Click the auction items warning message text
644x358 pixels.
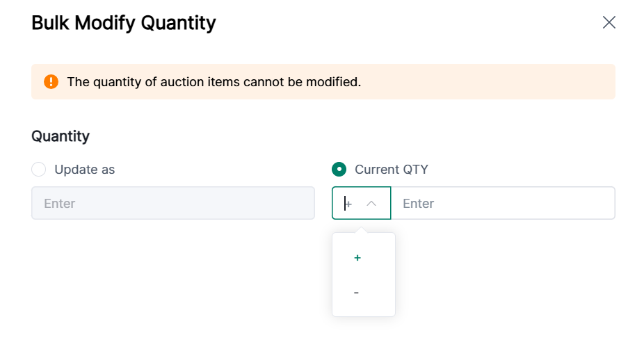[x=214, y=82]
